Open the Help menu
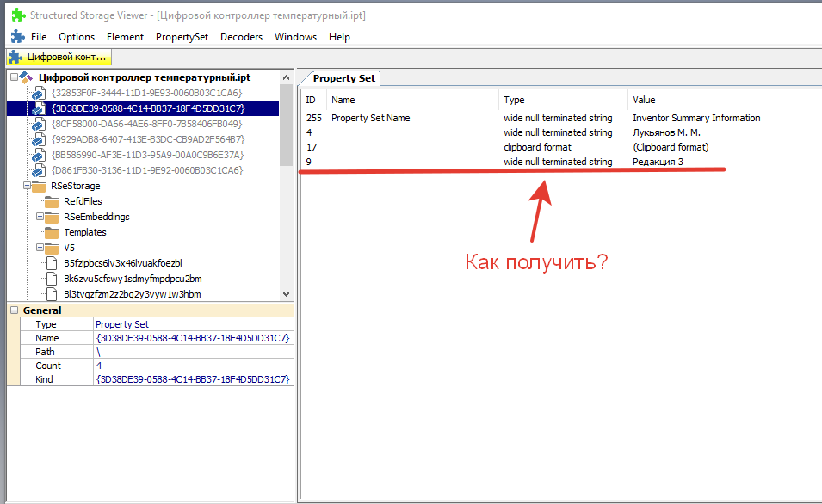The image size is (822, 504). click(339, 37)
